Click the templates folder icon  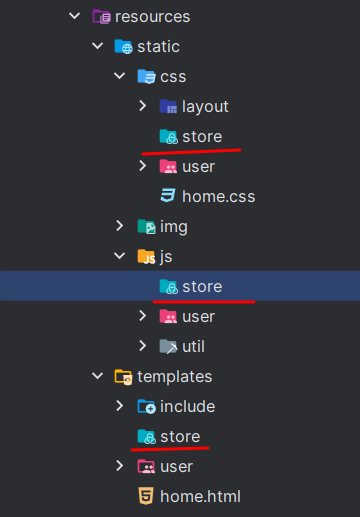(x=124, y=377)
